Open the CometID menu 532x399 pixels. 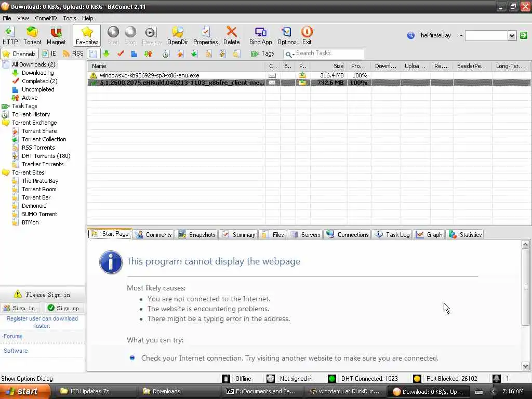tap(46, 18)
